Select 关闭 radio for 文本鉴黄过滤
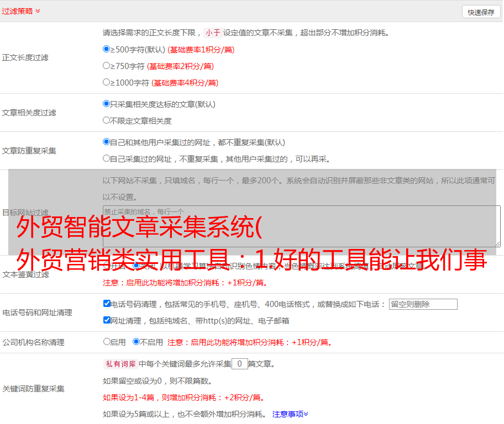This screenshot has height=424, width=504. tap(136, 265)
